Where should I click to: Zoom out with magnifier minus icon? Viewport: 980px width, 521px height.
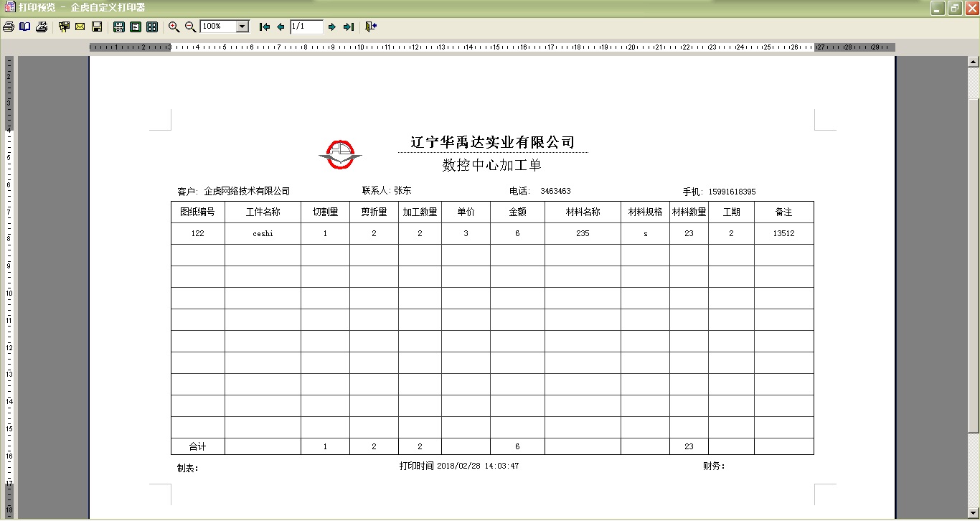tap(191, 27)
